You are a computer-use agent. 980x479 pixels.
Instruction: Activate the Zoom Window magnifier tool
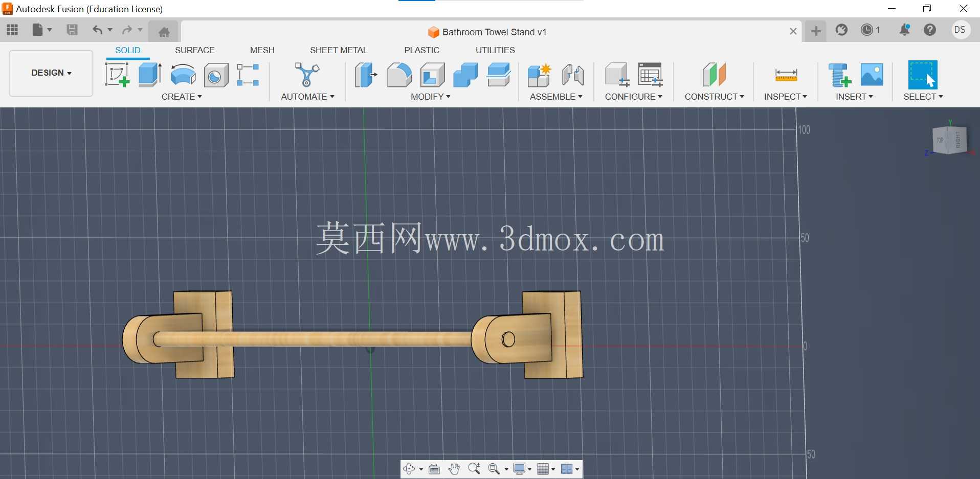click(x=474, y=469)
